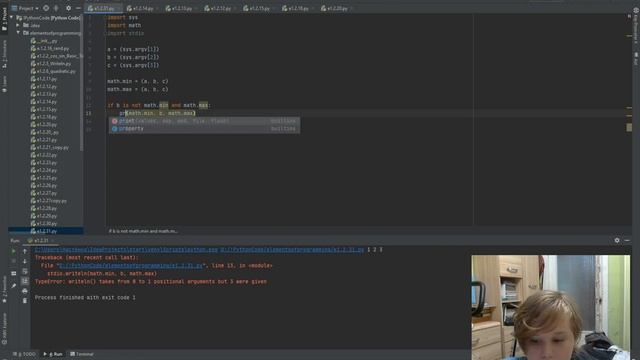Select e1.2.25.py in the project tree
Screen dimensions: 640x360
click(44, 178)
